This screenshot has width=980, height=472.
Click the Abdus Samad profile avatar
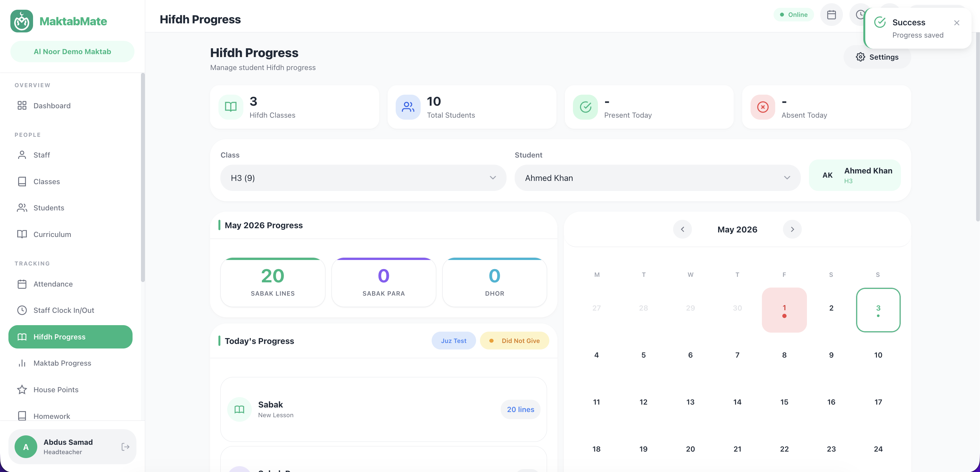click(x=26, y=446)
